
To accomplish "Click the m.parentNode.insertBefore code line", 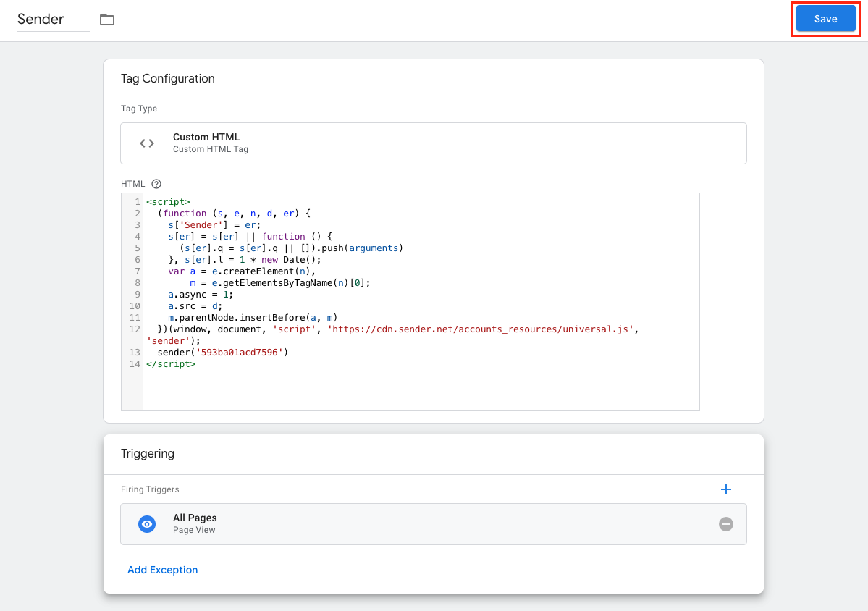I will tap(253, 318).
